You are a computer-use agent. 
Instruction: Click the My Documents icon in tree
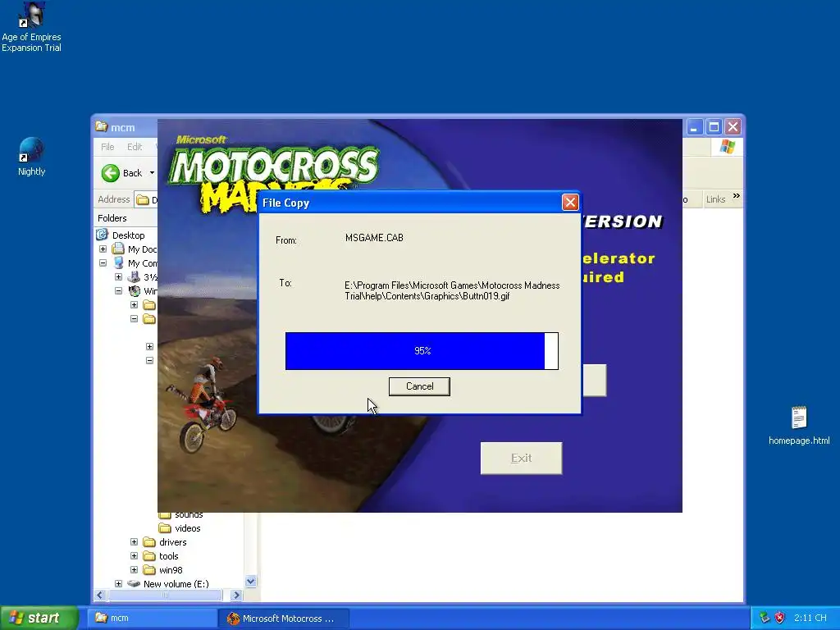pyautogui.click(x=118, y=249)
